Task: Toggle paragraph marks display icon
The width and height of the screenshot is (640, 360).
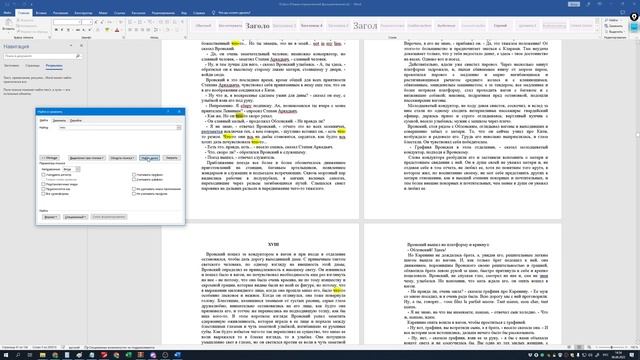Action: tap(182, 22)
